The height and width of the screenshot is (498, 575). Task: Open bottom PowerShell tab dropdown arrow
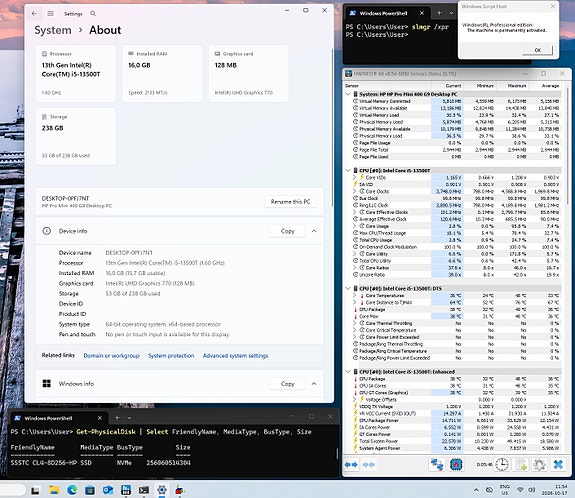click(129, 418)
